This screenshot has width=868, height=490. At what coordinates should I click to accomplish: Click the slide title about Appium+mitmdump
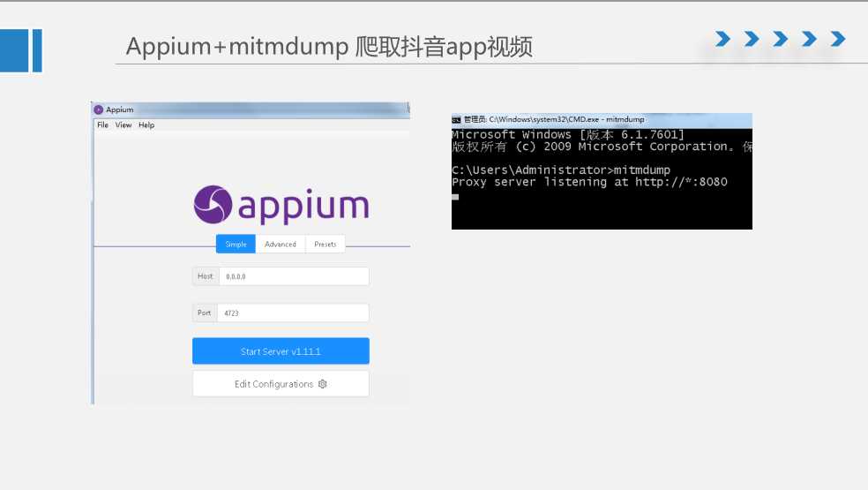click(329, 47)
